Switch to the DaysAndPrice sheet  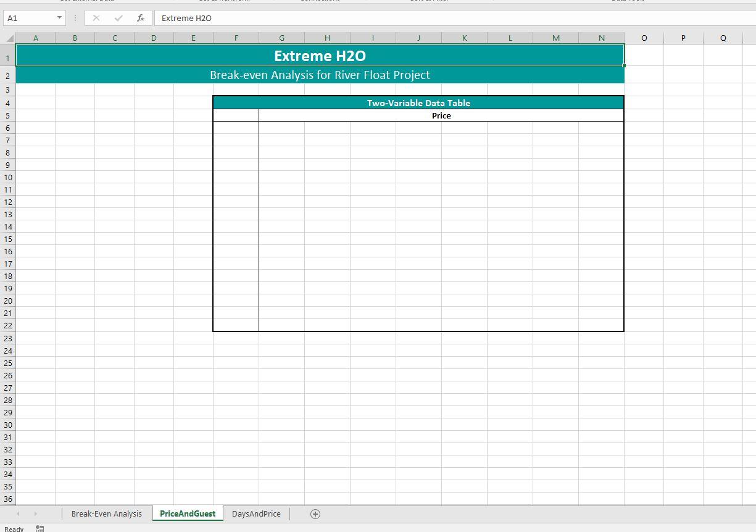255,513
